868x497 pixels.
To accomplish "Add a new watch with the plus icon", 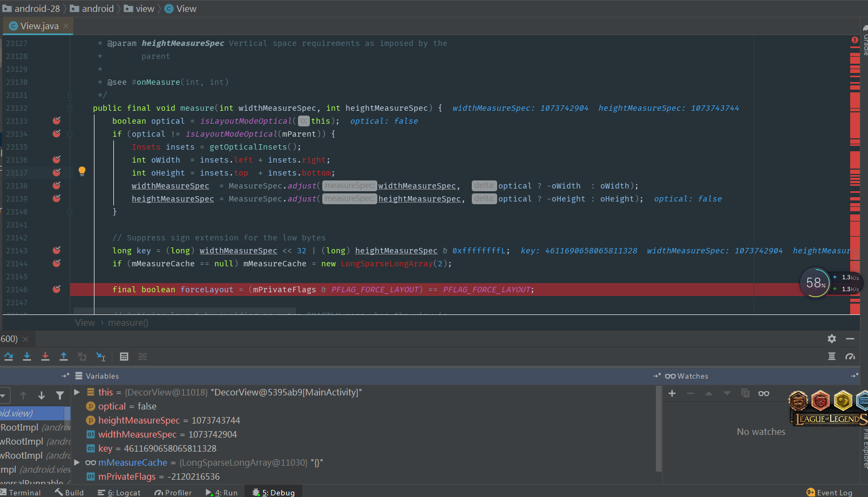I will coord(672,393).
